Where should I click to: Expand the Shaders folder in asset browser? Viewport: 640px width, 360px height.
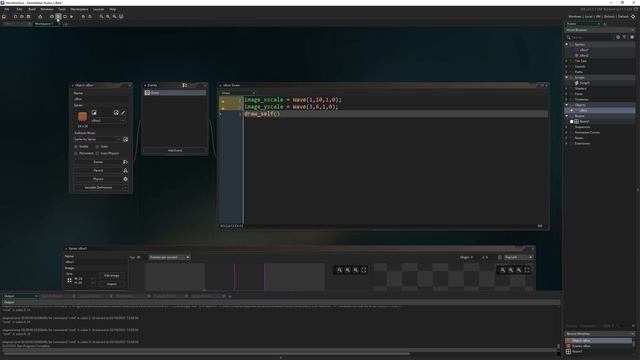tap(567, 89)
